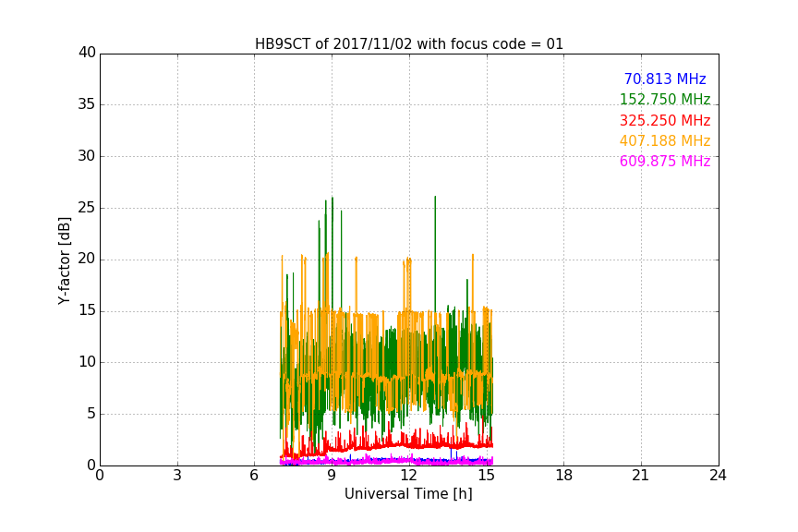Click the x-axis tick label 21
This screenshot has width=798, height=532.
641,476
